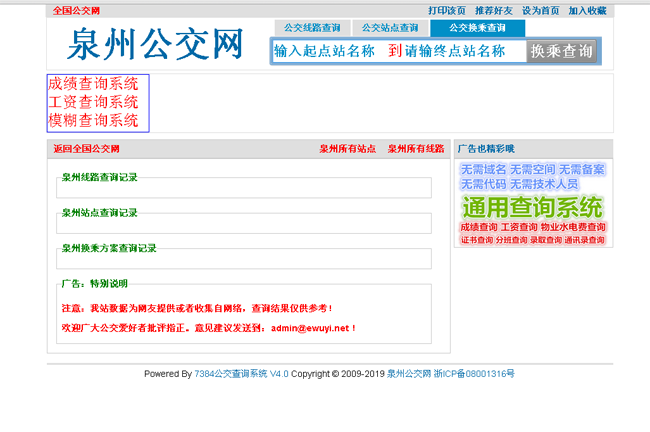Viewport: 650px width, 432px height.
Task: Switch to the 公交线路查询 tab
Action: click(313, 28)
